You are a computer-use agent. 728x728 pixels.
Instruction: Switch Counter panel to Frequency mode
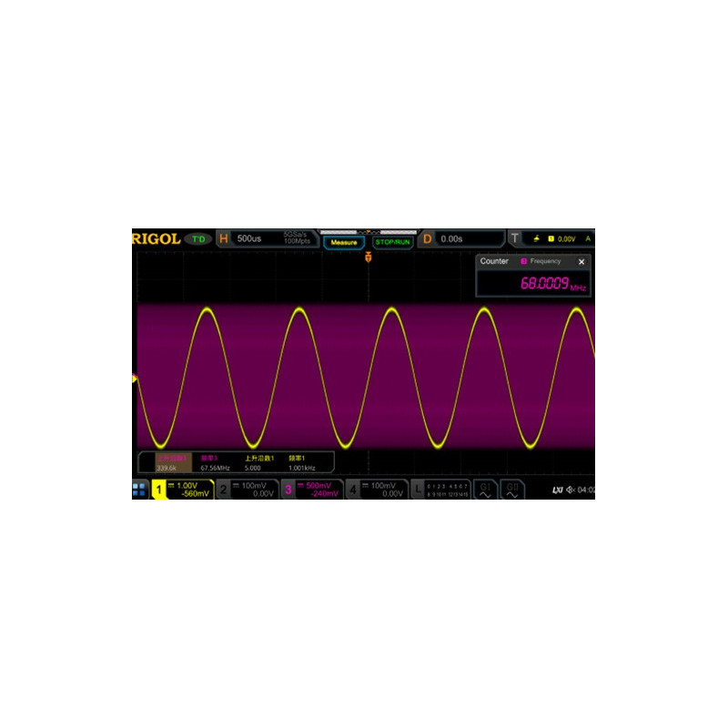click(x=544, y=262)
